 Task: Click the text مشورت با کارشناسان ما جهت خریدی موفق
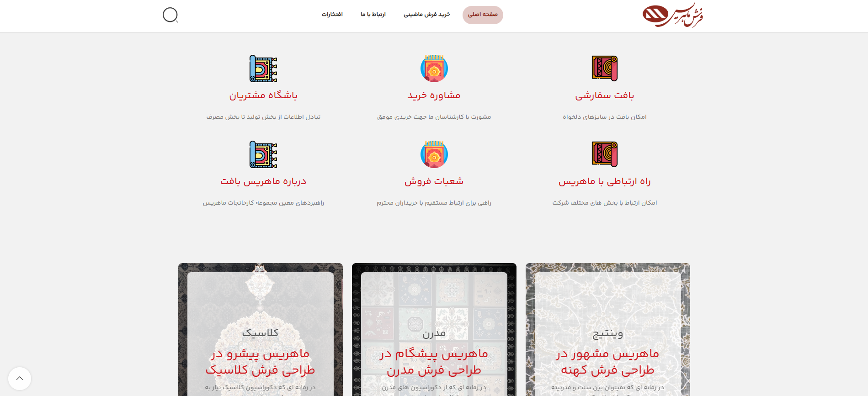434,117
